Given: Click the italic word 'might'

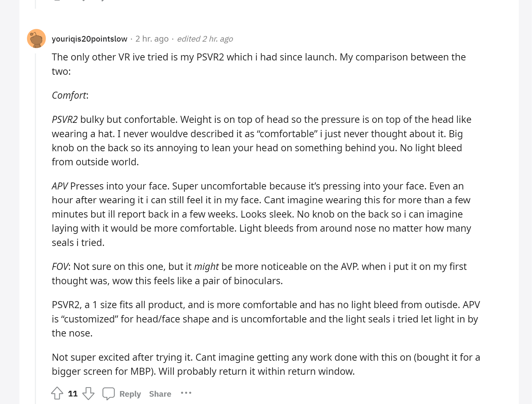Looking at the screenshot, I should coord(207,267).
